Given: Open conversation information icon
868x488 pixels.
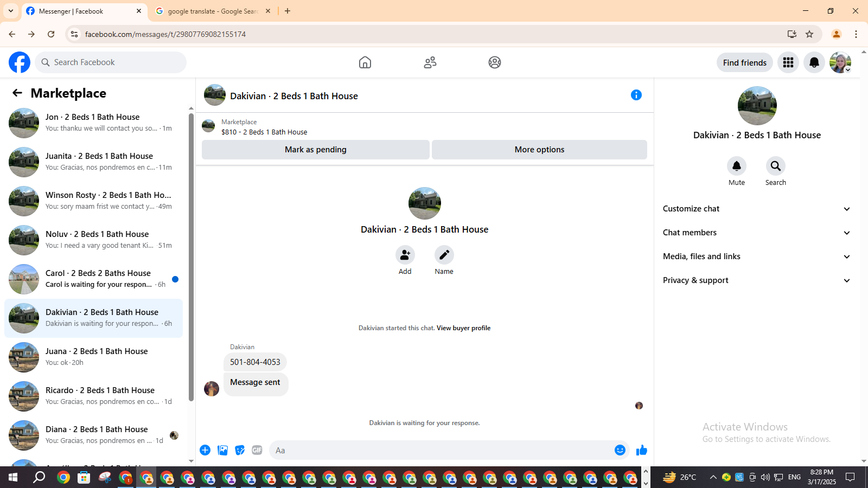Looking at the screenshot, I should pos(636,95).
